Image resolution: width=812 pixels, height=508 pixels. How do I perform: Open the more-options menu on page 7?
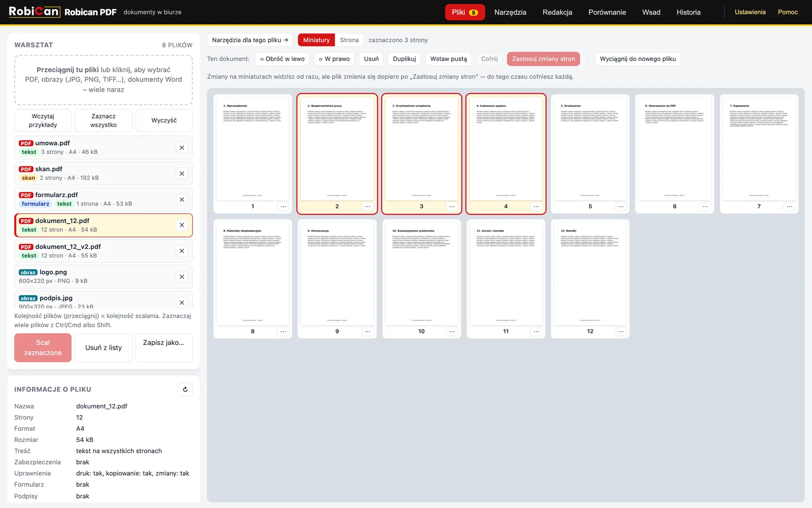(x=789, y=206)
